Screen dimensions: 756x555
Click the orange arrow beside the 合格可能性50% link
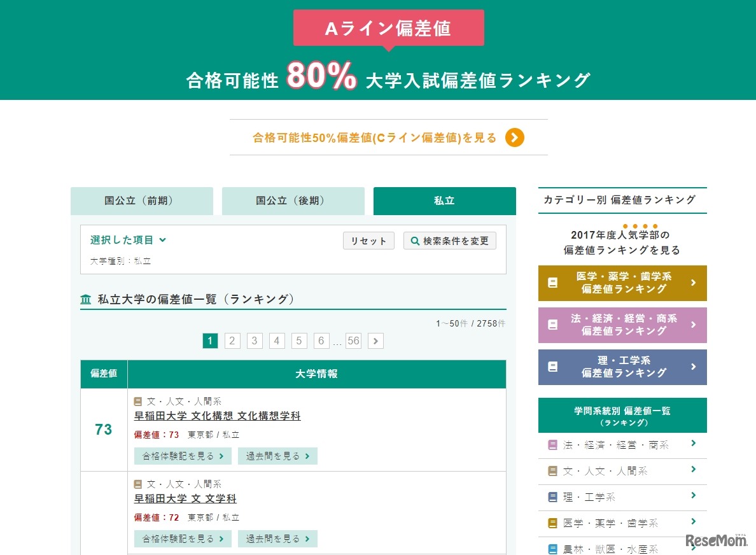click(514, 137)
